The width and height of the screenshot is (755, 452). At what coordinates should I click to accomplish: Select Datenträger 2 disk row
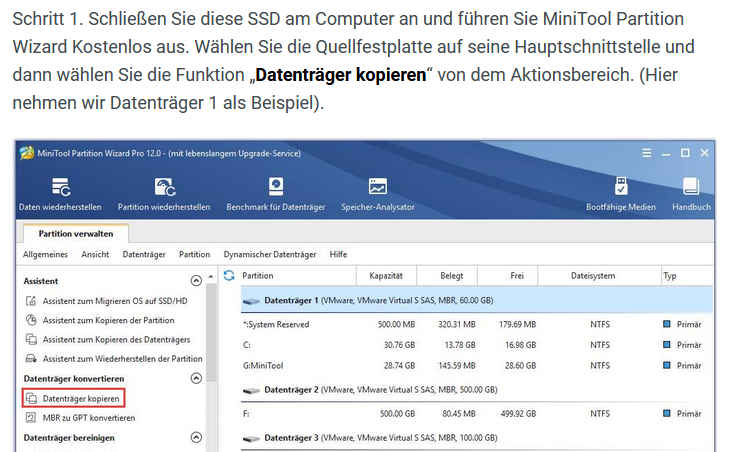click(x=477, y=390)
